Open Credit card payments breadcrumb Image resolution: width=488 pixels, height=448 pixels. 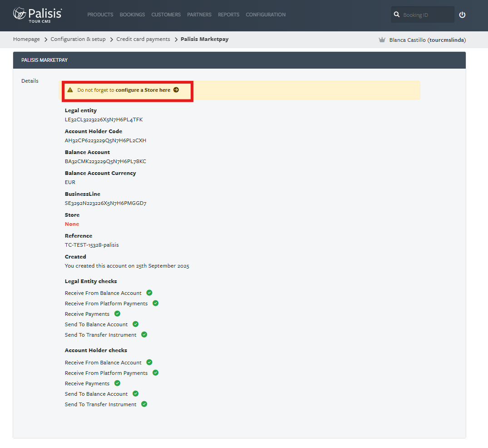pyautogui.click(x=143, y=39)
